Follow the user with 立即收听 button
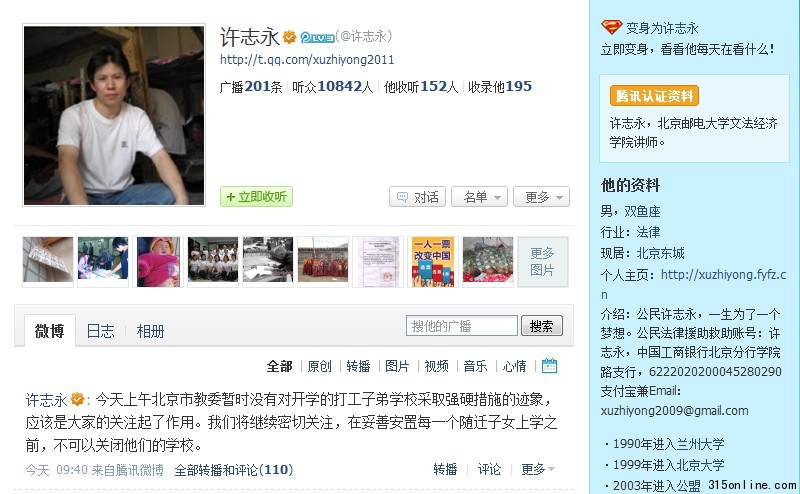This screenshot has width=800, height=494. [256, 196]
